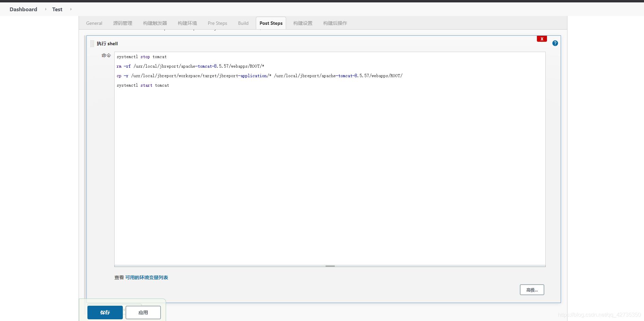Screen dimensions: 644x321
Task: Click the 执行 shell step title
Action: tap(107, 44)
